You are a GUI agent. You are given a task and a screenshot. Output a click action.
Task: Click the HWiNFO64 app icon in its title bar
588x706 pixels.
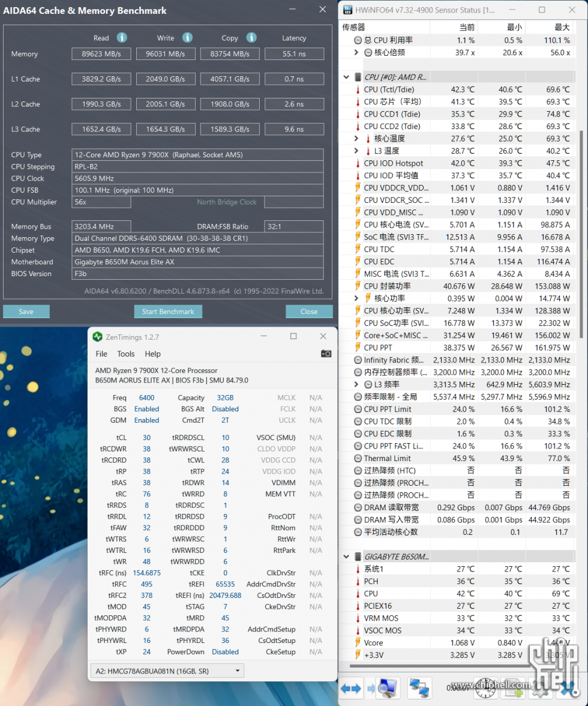point(347,10)
